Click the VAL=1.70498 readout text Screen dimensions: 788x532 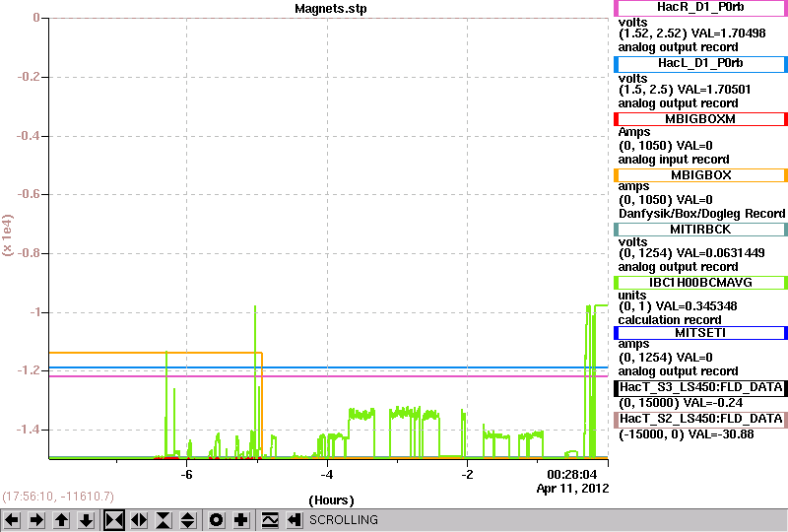tap(729, 33)
